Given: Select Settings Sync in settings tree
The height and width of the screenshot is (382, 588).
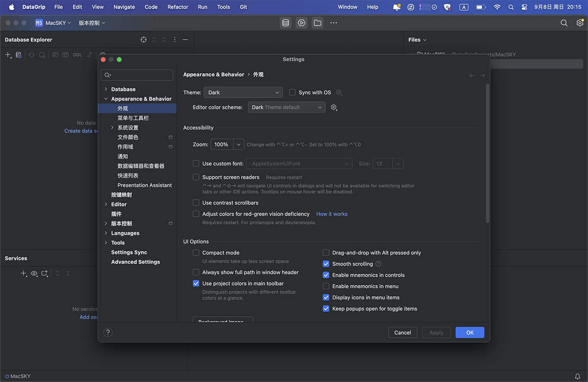Looking at the screenshot, I should (x=129, y=252).
